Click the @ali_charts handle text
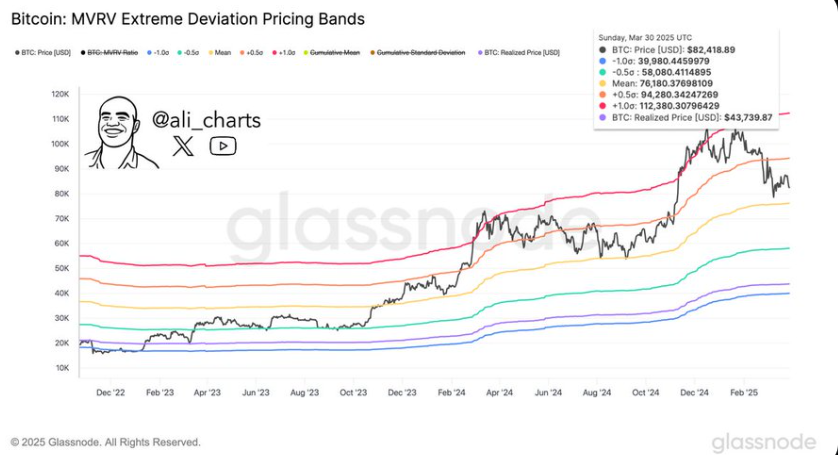 (206, 120)
